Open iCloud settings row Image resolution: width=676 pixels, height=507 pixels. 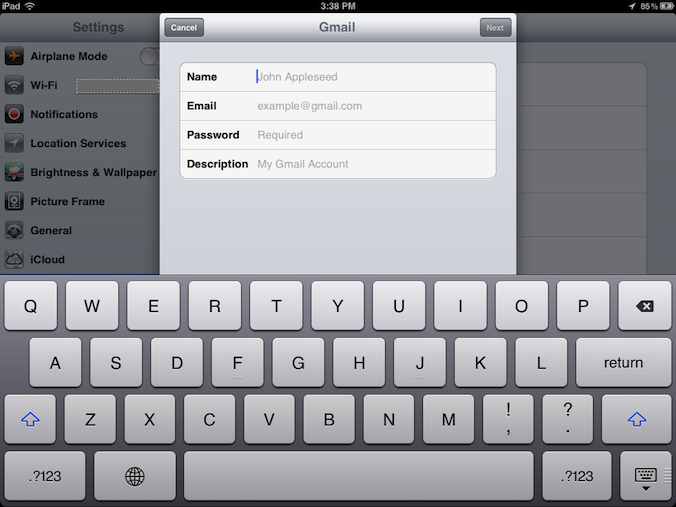[80, 260]
